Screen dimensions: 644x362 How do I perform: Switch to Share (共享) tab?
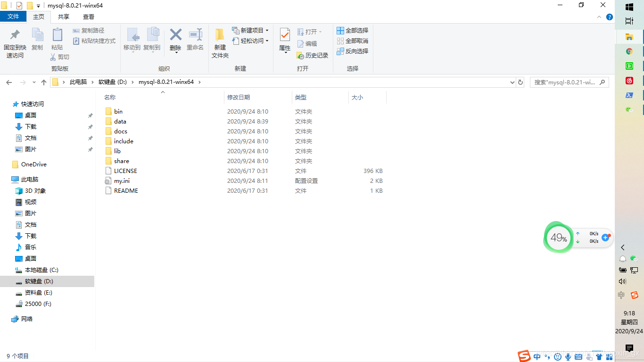[x=64, y=16]
